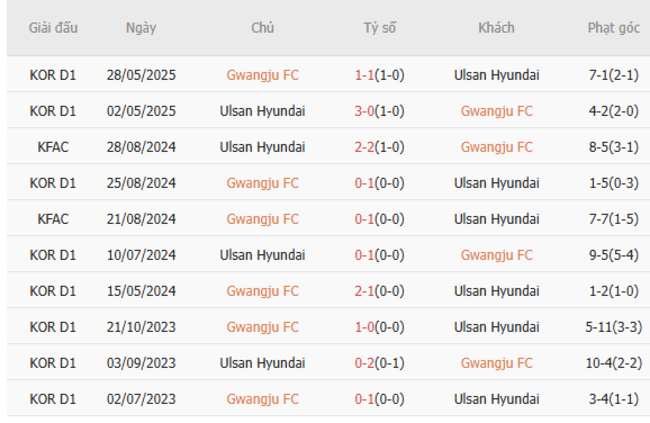Click the Giải đấu column header
This screenshot has width=650, height=423.
(x=53, y=28)
